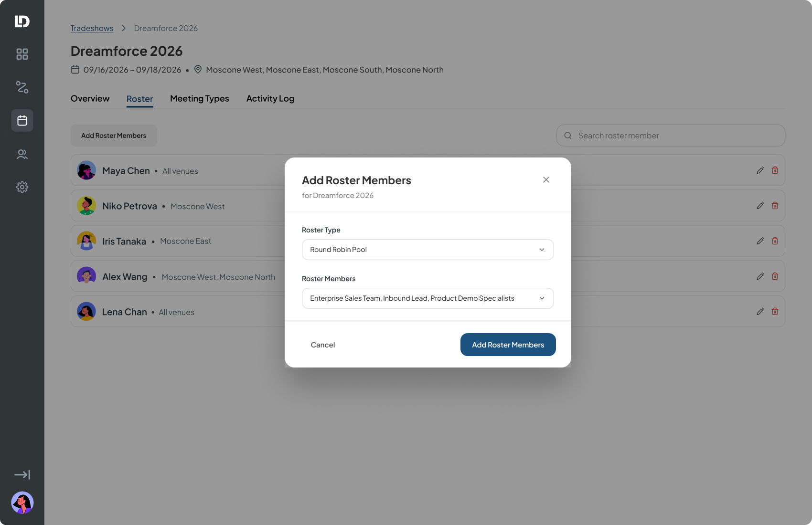Open the user profile avatar
Image resolution: width=812 pixels, height=525 pixels.
pos(22,503)
